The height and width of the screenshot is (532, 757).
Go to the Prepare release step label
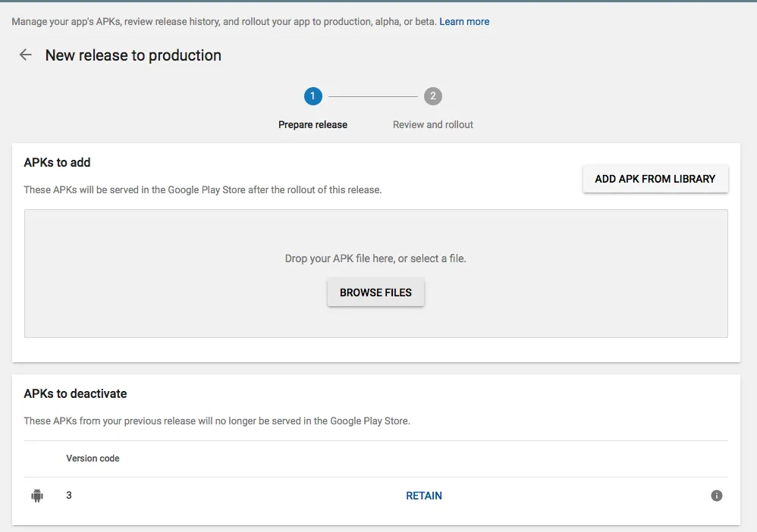point(313,124)
